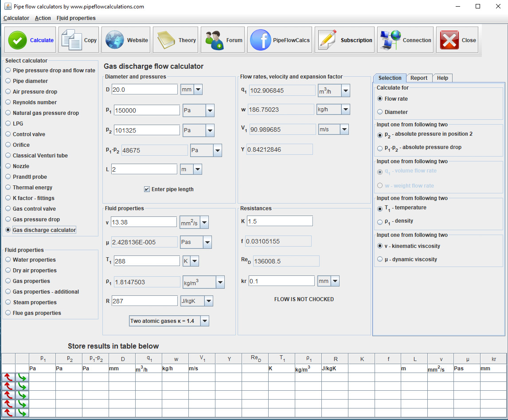The image size is (508, 420).
Task: Open the Forum people icon
Action: pos(214,40)
